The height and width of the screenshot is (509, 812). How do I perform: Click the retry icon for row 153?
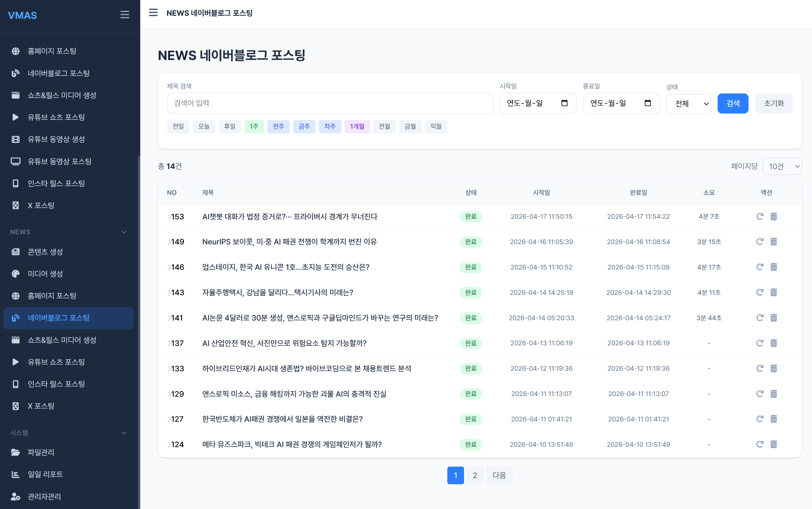pos(759,217)
